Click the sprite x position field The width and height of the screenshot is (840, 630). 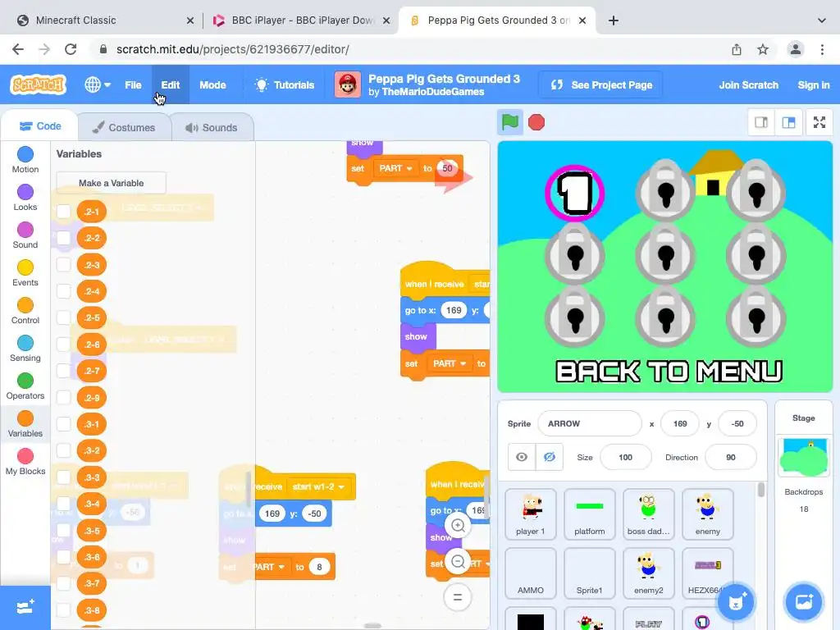pos(680,423)
